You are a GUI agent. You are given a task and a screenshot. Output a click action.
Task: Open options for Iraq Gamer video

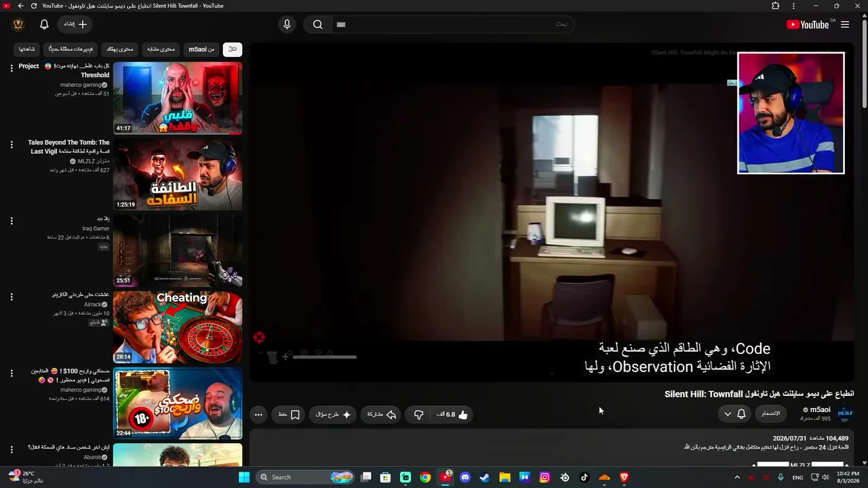[x=12, y=220]
